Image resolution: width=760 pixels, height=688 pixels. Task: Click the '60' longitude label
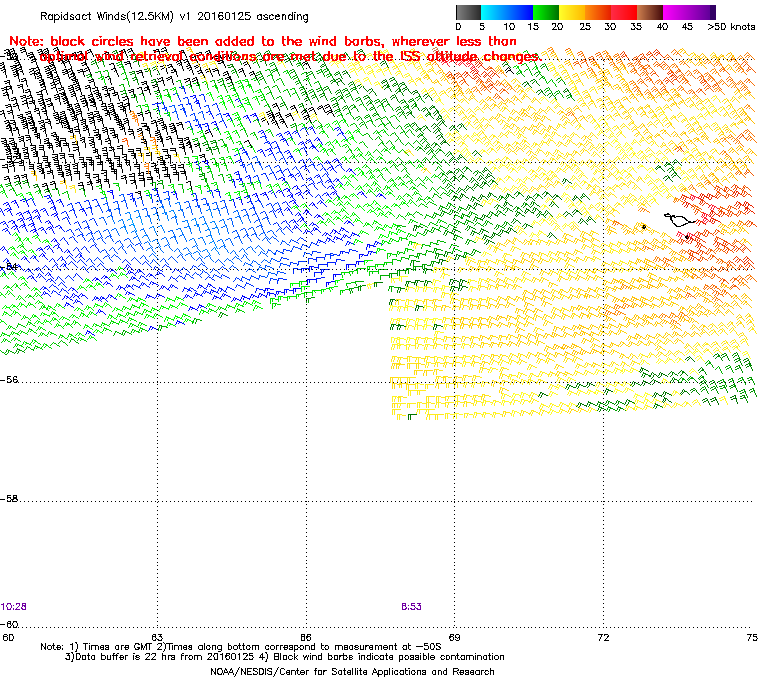pyautogui.click(x=8, y=637)
